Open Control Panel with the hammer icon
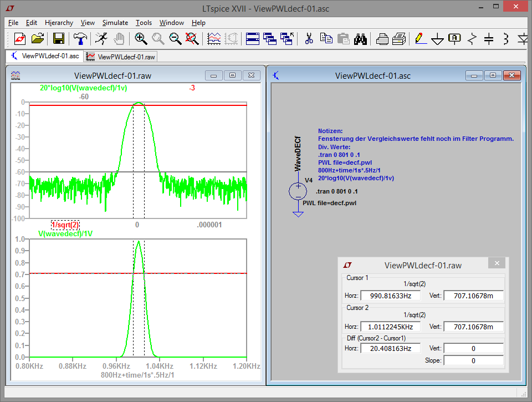This screenshot has height=402, width=532. click(x=80, y=39)
